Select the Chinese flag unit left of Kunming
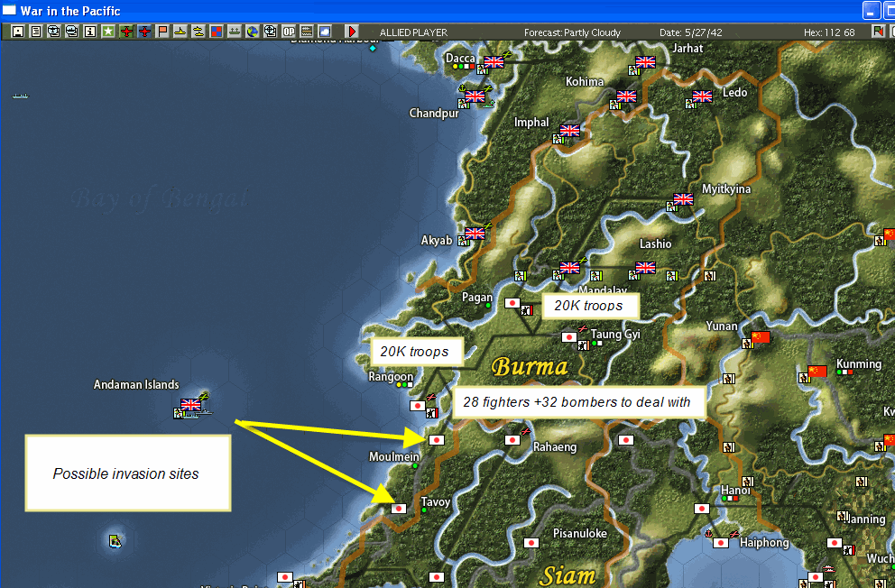895x588 pixels. [x=817, y=372]
